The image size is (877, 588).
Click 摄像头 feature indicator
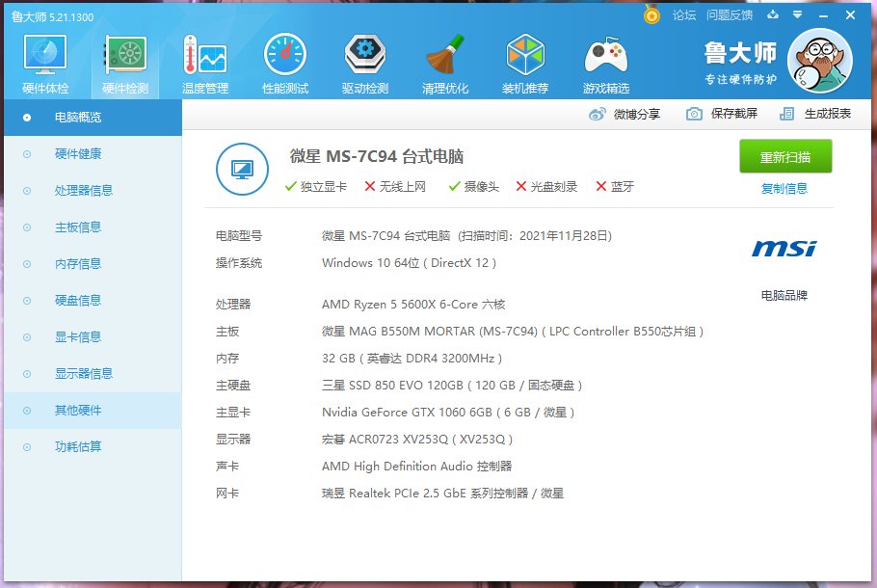click(x=474, y=186)
